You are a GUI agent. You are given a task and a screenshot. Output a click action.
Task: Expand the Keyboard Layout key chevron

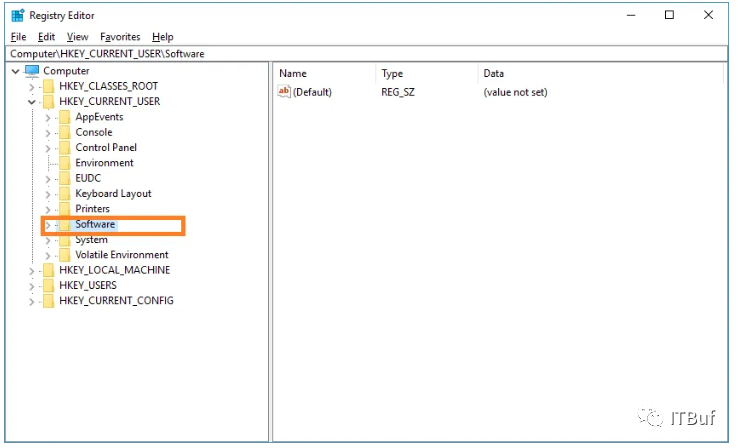click(48, 194)
